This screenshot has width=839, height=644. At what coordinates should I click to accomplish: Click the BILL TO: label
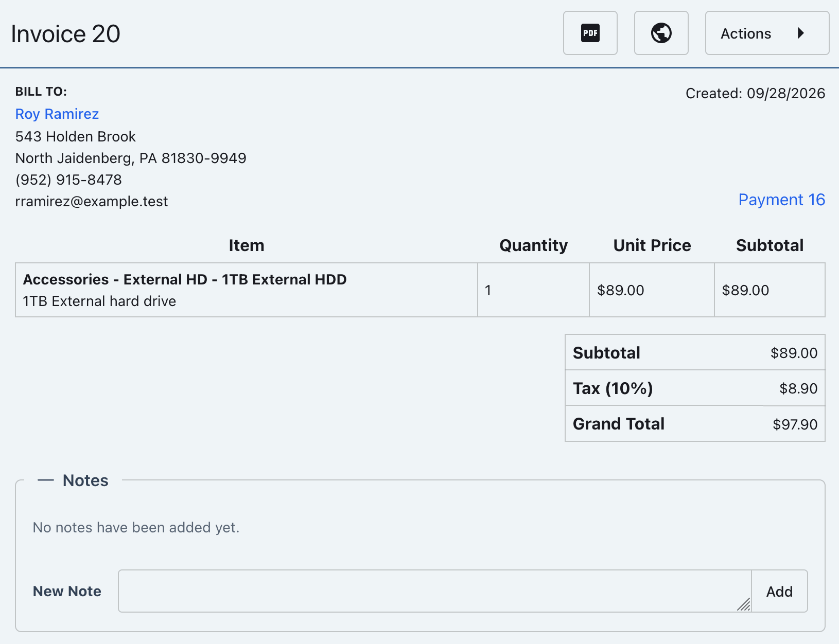tap(41, 92)
